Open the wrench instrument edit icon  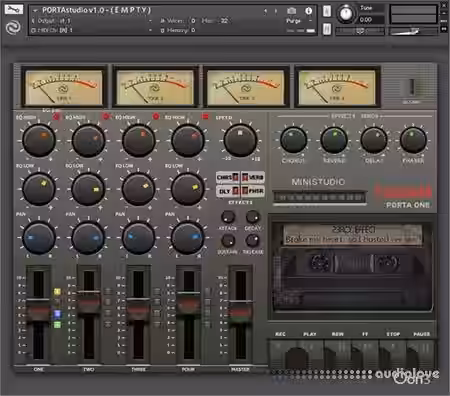click(x=14, y=9)
